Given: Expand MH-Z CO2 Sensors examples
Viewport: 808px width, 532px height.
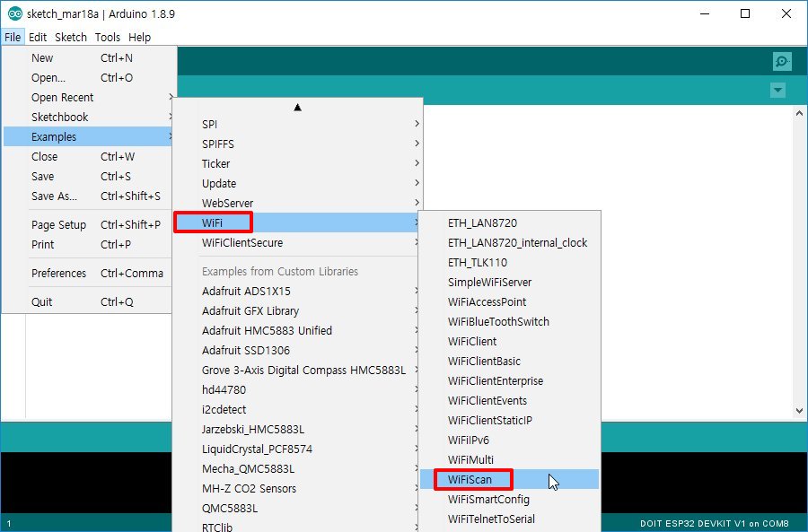Looking at the screenshot, I should point(297,488).
